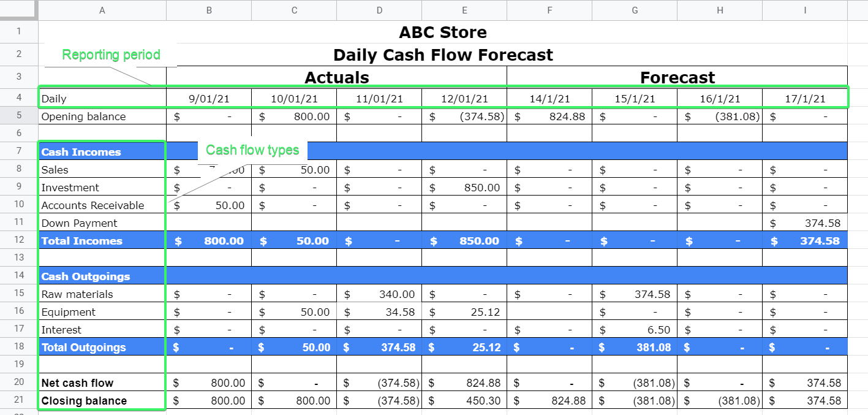
Task: Click the "Sales" row label
Action: click(x=55, y=170)
